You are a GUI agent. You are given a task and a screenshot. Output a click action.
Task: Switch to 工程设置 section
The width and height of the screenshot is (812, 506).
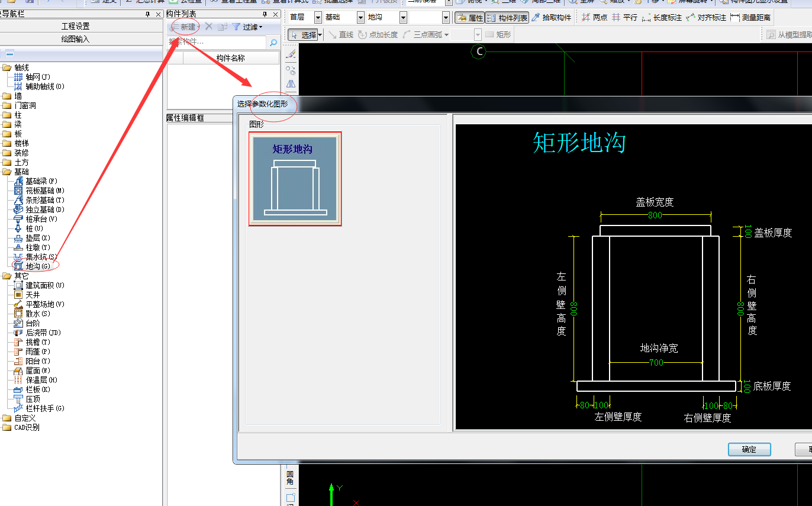[x=81, y=26]
